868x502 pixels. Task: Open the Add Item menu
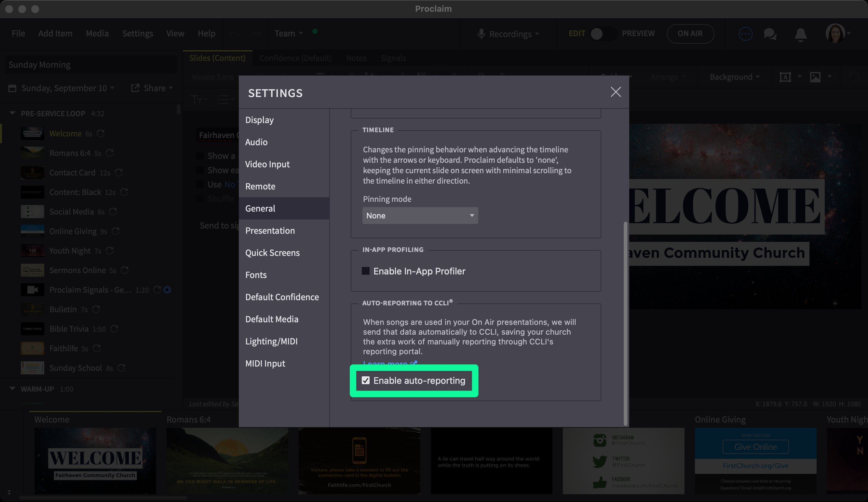pos(55,34)
